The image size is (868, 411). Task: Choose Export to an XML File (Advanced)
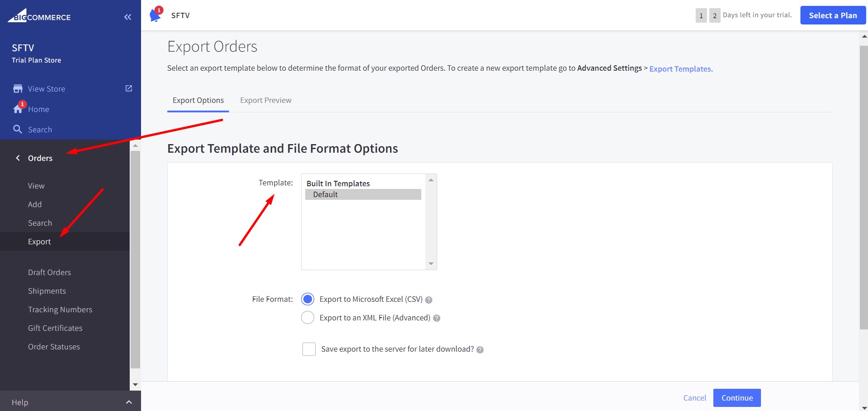(x=307, y=318)
